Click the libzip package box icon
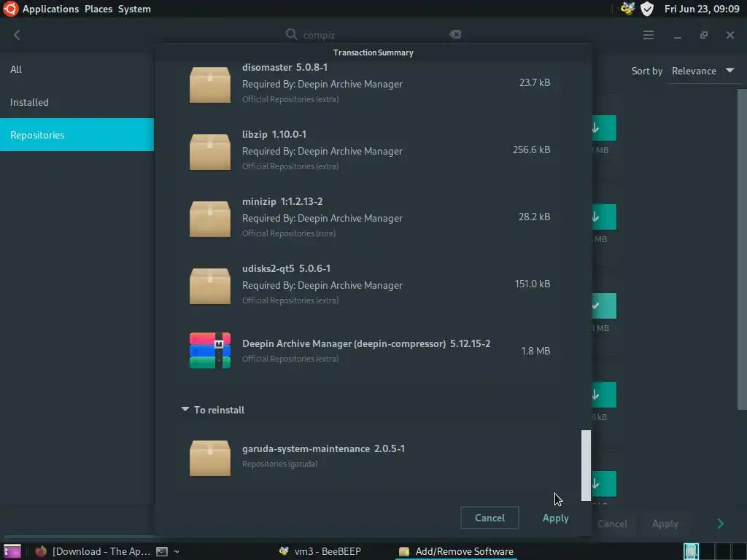The width and height of the screenshot is (747, 560). tap(210, 152)
